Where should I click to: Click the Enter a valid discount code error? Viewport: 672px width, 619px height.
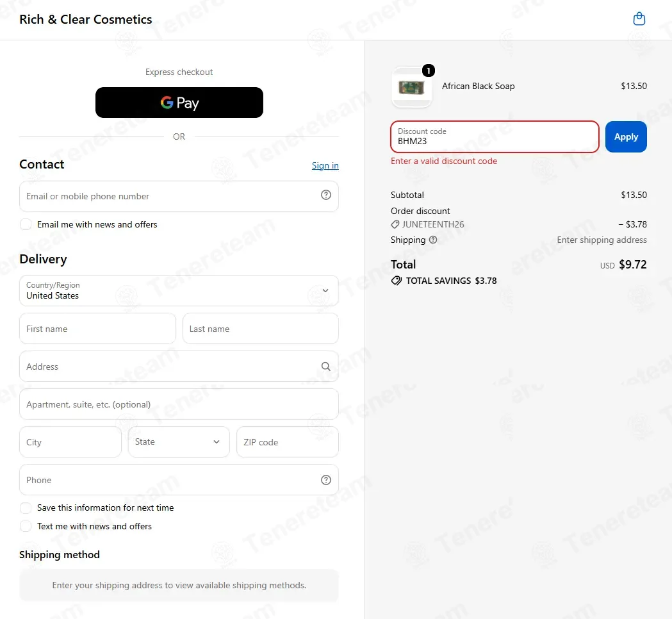tap(444, 161)
